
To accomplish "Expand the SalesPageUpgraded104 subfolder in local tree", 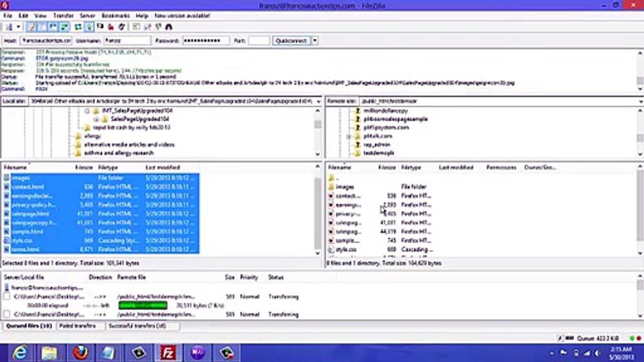I will (x=96, y=119).
